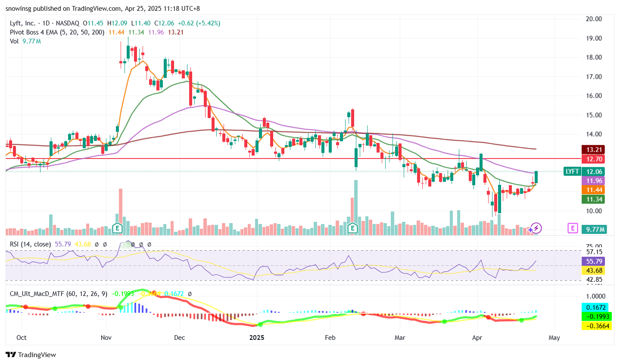Image resolution: width=620 pixels, height=364 pixels.
Task: Click the red 12.70 horizontal line label
Action: coord(594,159)
